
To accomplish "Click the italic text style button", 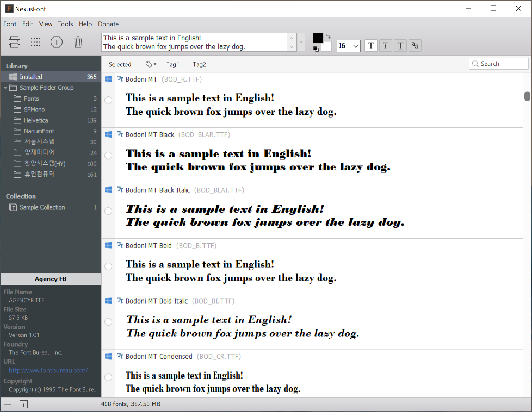I will tap(385, 45).
